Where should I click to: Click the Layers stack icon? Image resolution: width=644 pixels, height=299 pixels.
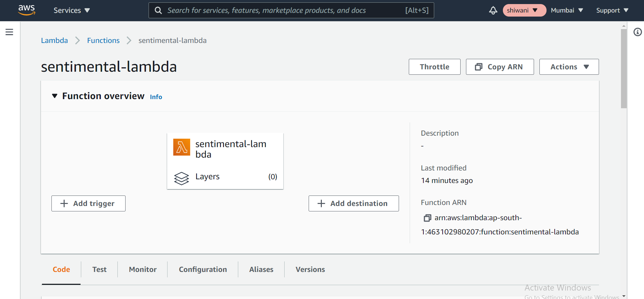pos(181,178)
